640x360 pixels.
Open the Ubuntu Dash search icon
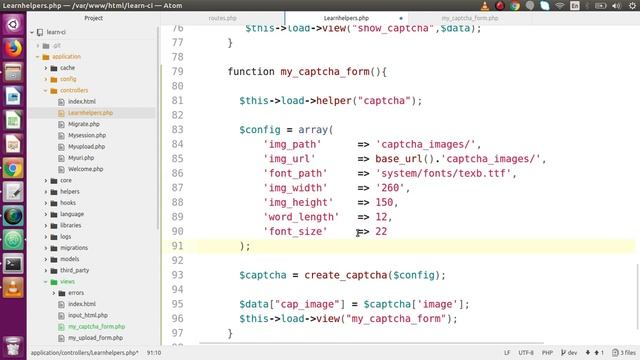pos(13,24)
